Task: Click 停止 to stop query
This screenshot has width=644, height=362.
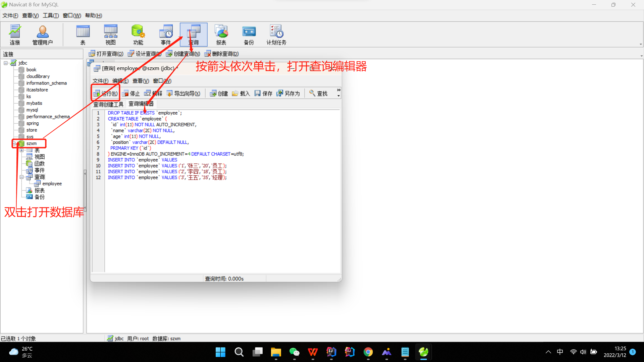Action: click(x=131, y=94)
